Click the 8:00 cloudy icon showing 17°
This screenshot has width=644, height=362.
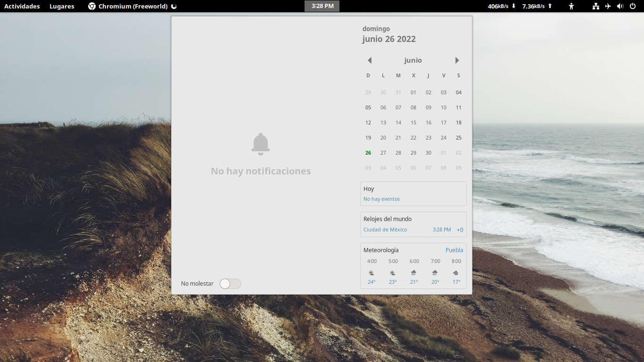456,273
